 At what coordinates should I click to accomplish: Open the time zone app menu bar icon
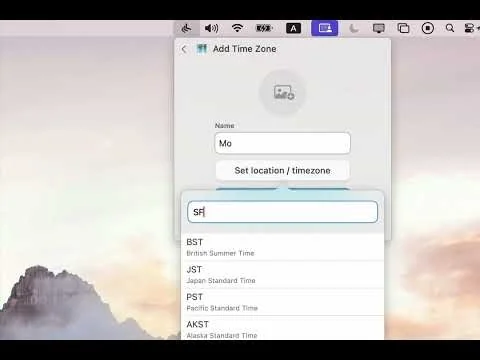(187, 29)
